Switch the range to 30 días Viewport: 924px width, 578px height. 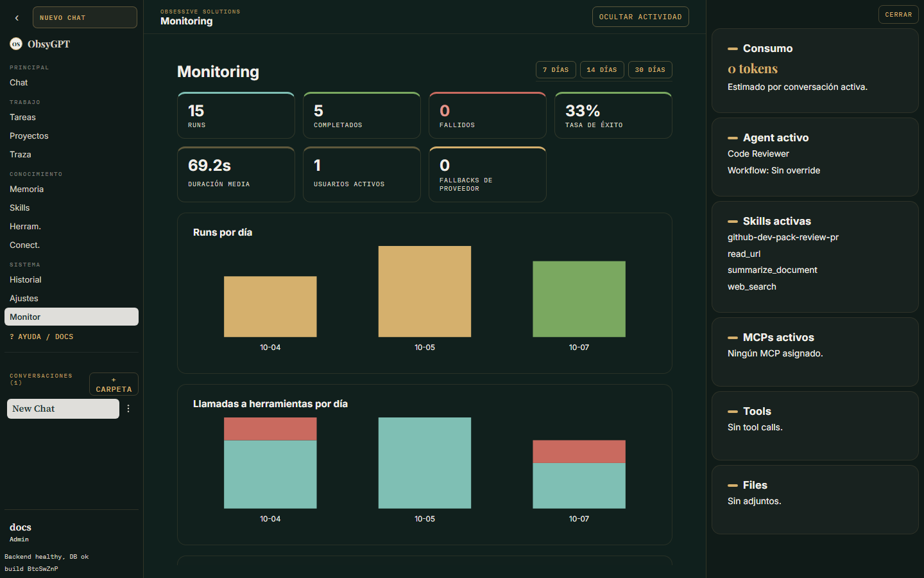(x=650, y=69)
